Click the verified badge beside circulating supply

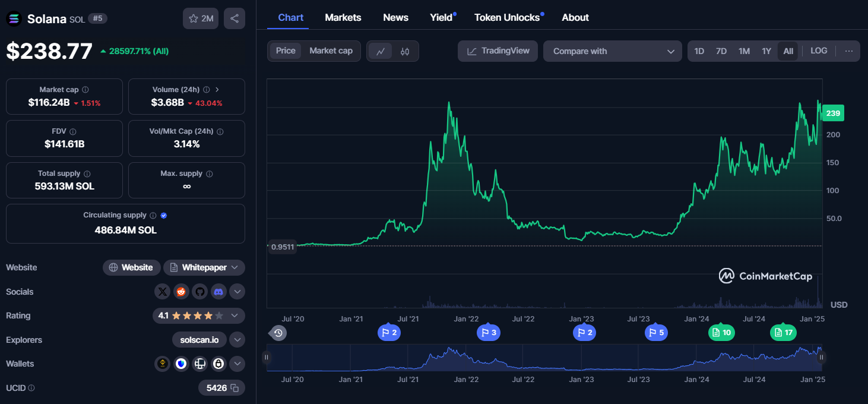(x=164, y=216)
